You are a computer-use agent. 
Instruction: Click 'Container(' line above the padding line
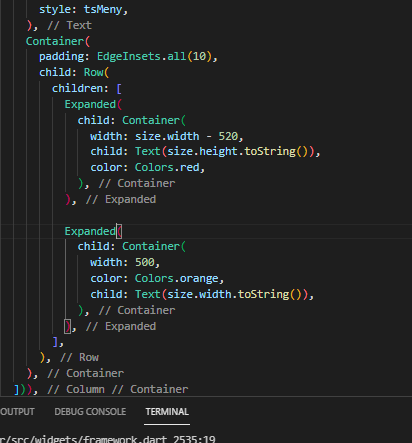point(58,41)
